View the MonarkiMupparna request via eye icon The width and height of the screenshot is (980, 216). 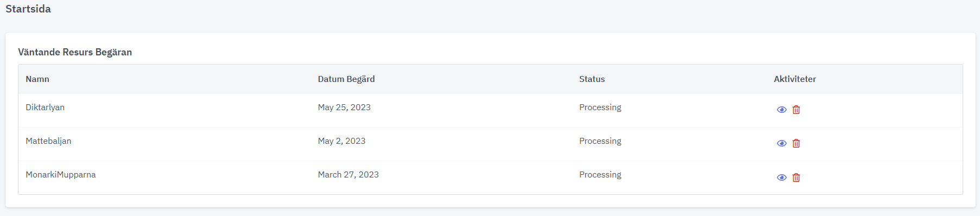point(781,177)
